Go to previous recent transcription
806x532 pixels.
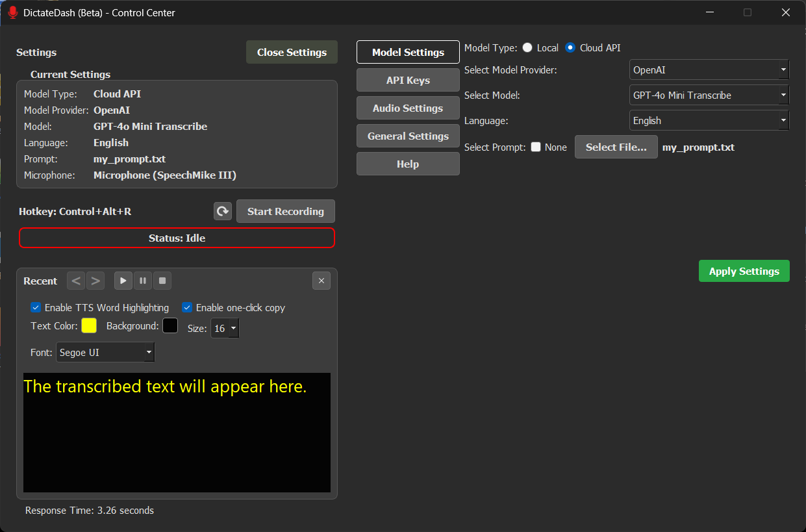[x=75, y=280]
